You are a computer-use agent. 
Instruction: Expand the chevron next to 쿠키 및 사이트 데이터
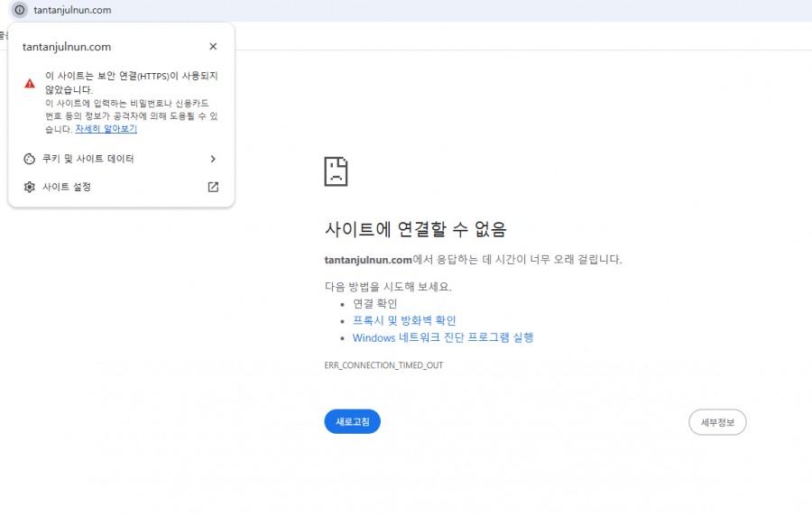click(x=213, y=159)
